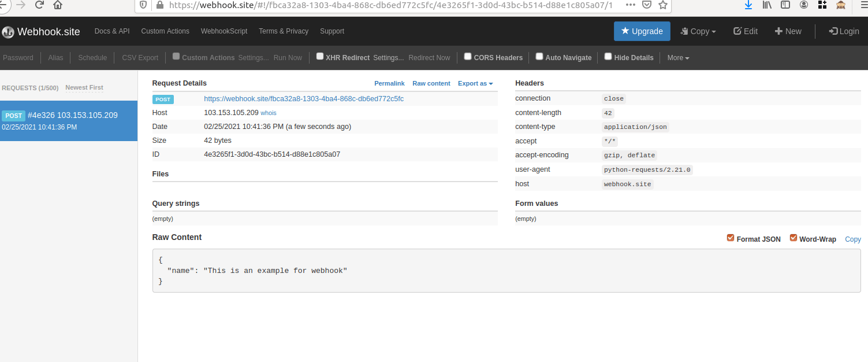This screenshot has width=868, height=362.
Task: Save page to Pocket icon
Action: (647, 5)
